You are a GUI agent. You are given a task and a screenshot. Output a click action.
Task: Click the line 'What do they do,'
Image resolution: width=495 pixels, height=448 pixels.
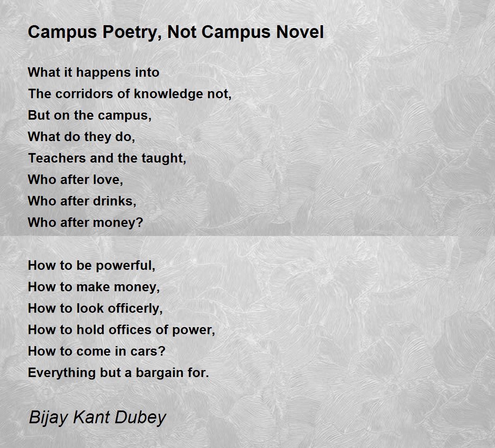(x=82, y=137)
